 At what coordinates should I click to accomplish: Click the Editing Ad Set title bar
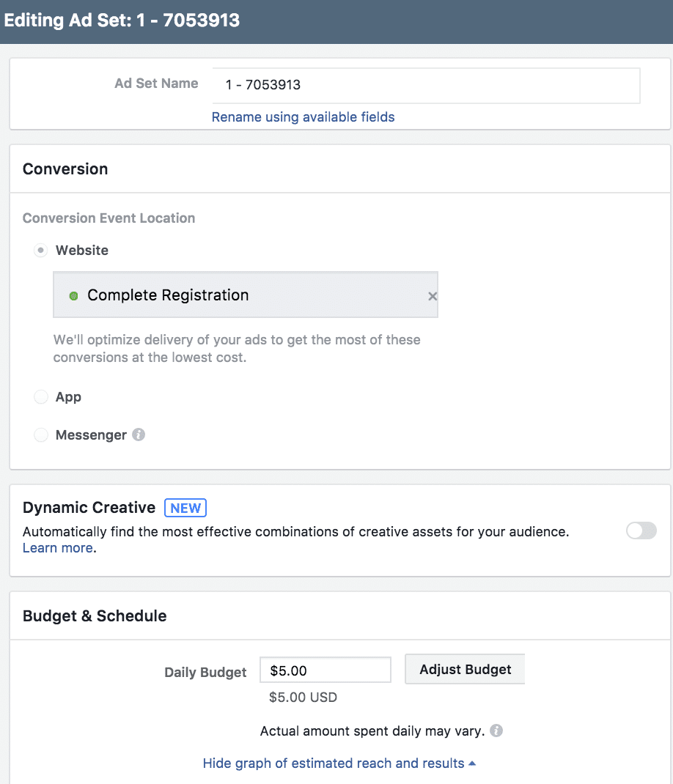coord(336,21)
